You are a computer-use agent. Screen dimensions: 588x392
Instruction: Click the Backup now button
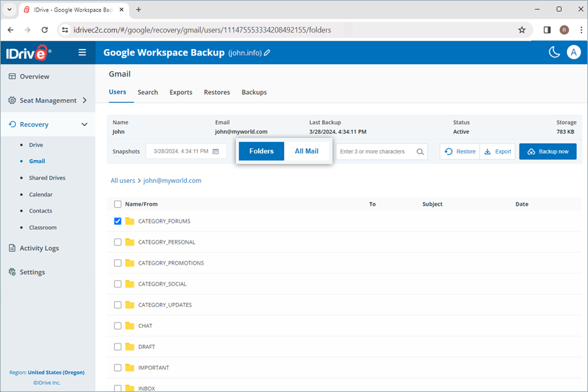pos(547,151)
